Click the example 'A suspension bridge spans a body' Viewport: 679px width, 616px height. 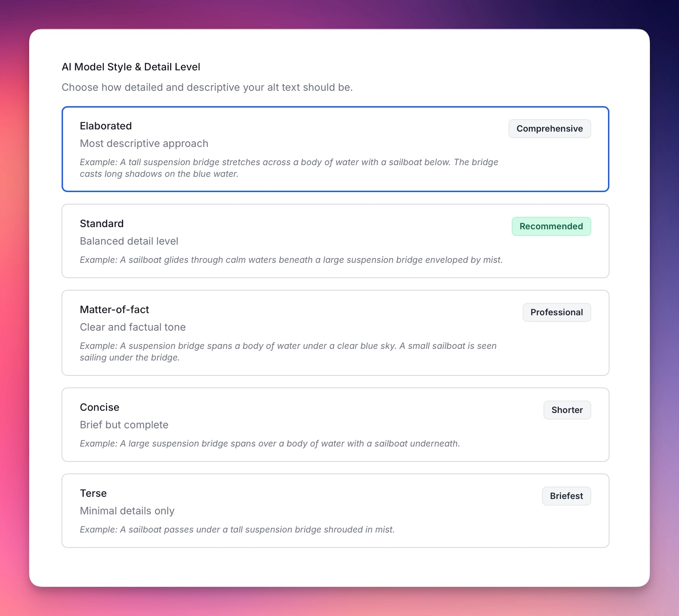(288, 352)
